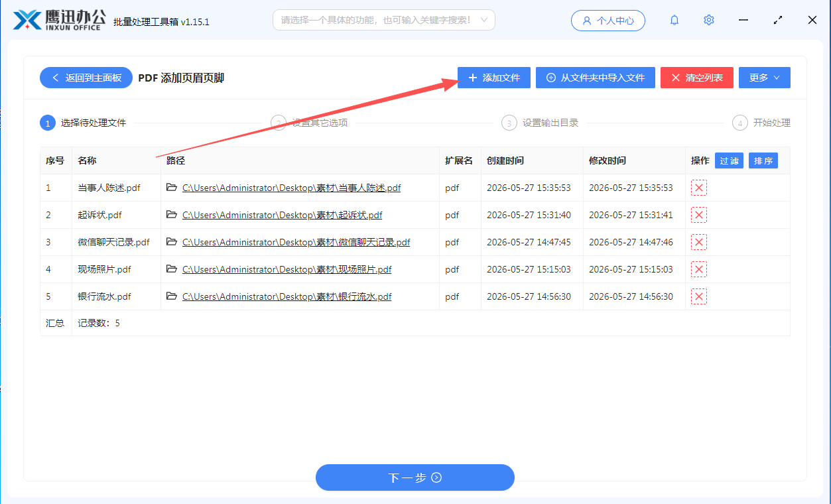Select step 4 开始处理

(x=761, y=123)
